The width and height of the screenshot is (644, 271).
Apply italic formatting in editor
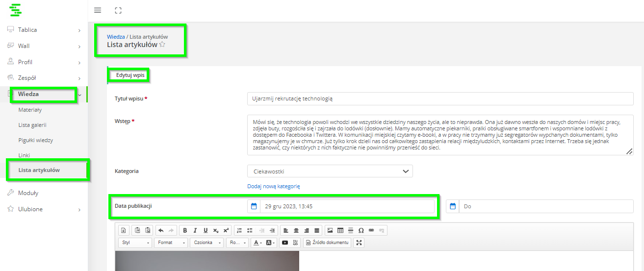(195, 230)
